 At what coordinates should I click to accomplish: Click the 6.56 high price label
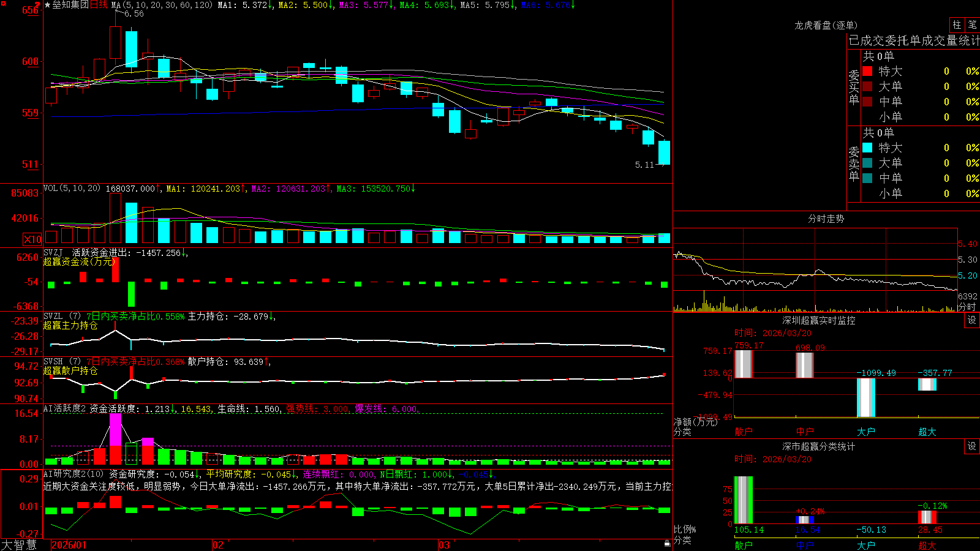coord(134,13)
